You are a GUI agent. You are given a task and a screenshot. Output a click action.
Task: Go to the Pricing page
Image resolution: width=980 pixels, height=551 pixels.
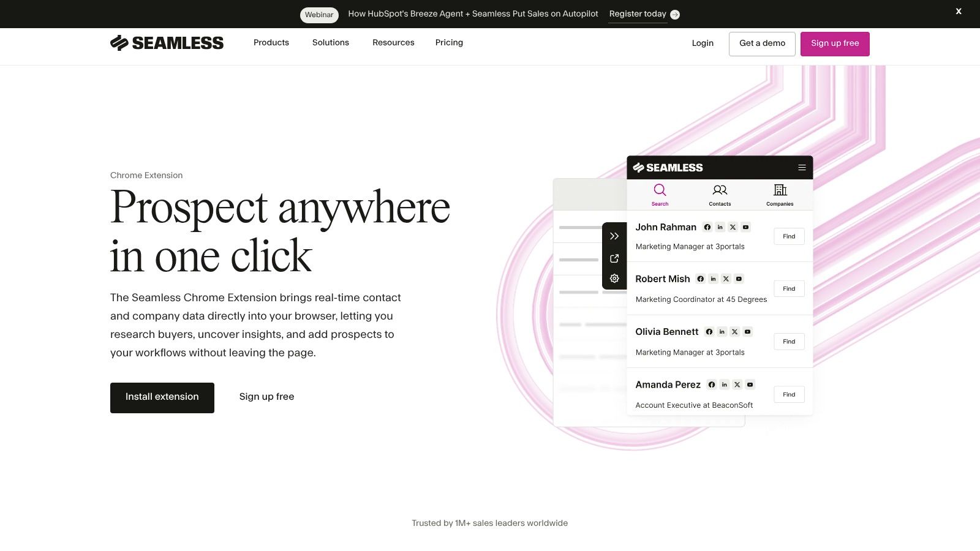click(x=449, y=43)
